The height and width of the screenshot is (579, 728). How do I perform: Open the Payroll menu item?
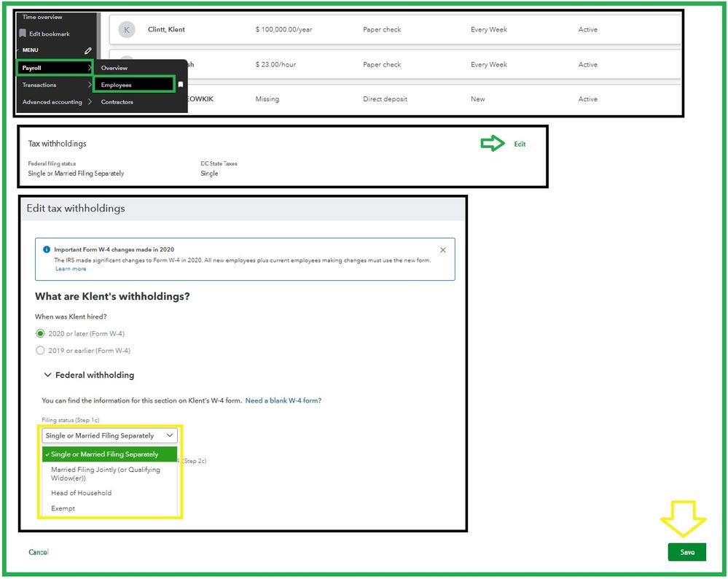pyautogui.click(x=55, y=68)
